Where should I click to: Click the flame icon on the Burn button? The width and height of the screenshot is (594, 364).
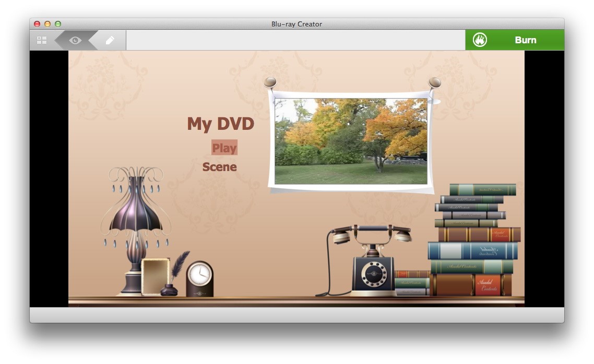480,40
